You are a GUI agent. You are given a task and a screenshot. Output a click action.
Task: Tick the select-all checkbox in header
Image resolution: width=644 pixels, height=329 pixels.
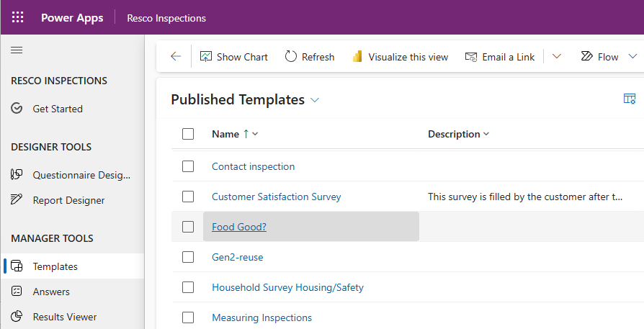[x=188, y=134]
